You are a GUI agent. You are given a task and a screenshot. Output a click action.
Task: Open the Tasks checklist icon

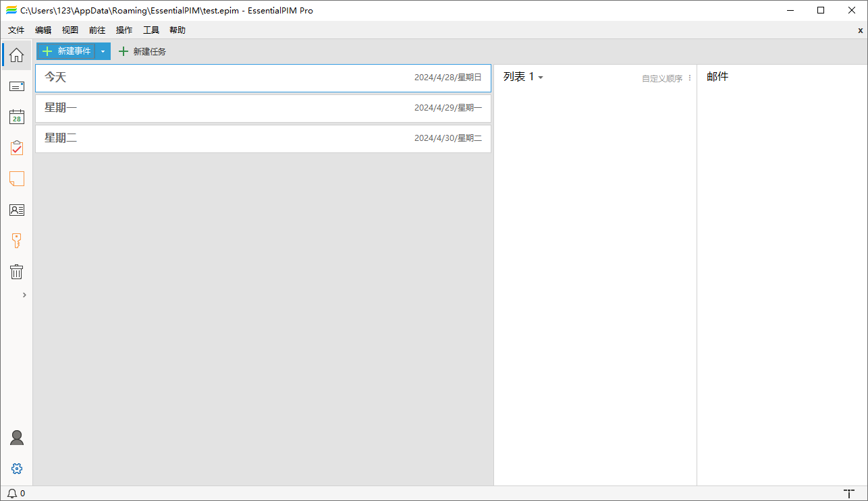click(16, 148)
